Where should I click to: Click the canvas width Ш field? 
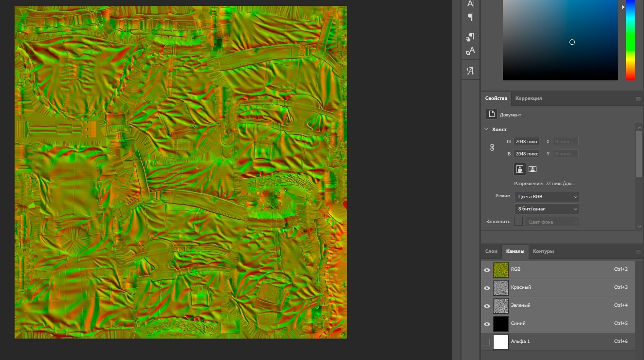pyautogui.click(x=526, y=141)
